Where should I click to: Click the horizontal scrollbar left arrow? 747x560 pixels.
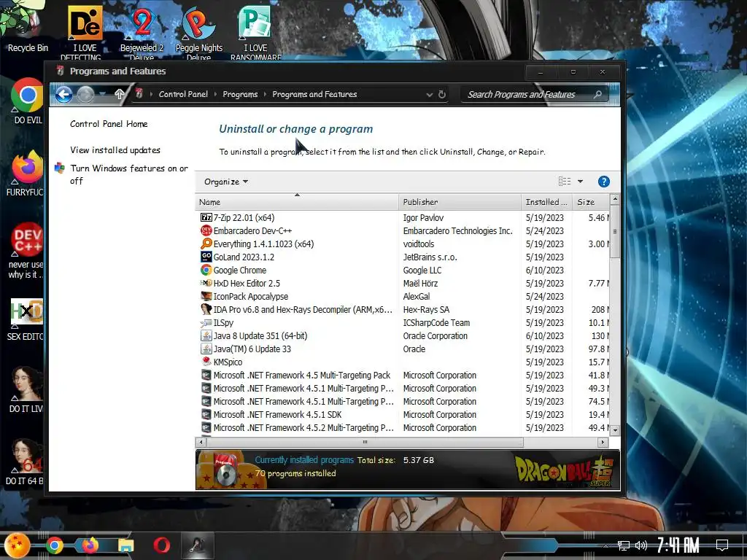(x=201, y=443)
